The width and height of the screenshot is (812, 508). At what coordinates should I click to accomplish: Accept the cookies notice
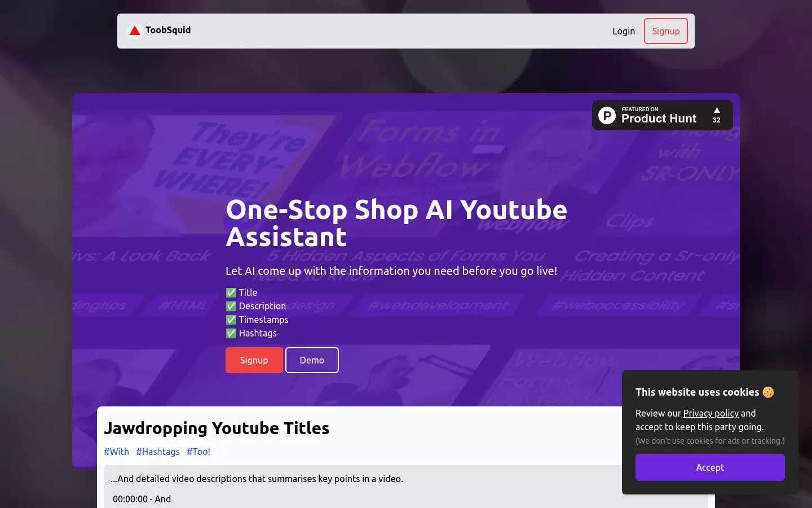tap(710, 467)
